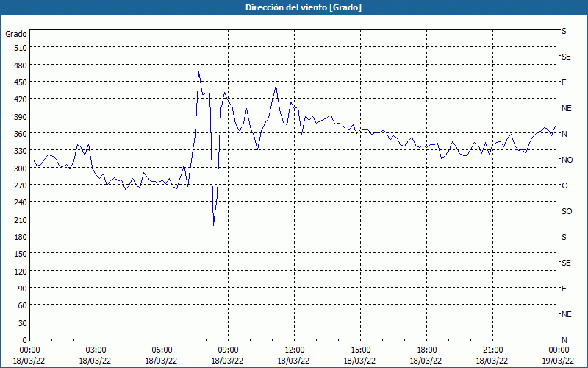
Task: Click the 0 label on the degree axis
Action: pos(25,340)
